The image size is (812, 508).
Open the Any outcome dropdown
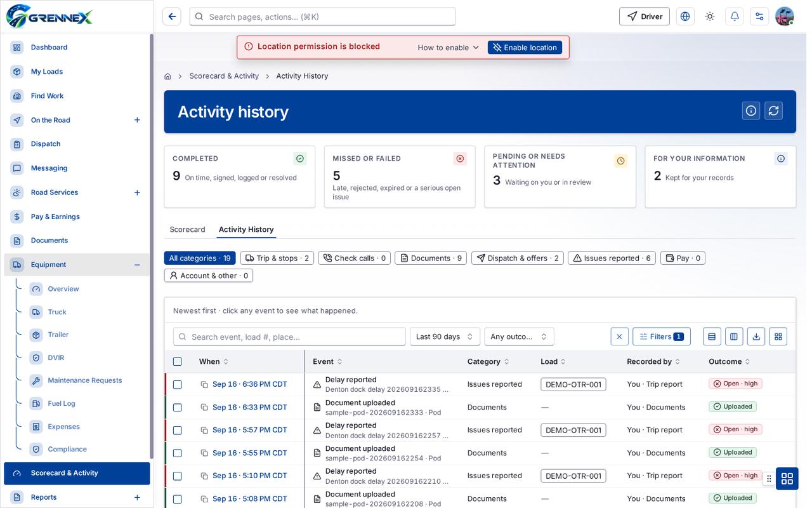click(519, 337)
